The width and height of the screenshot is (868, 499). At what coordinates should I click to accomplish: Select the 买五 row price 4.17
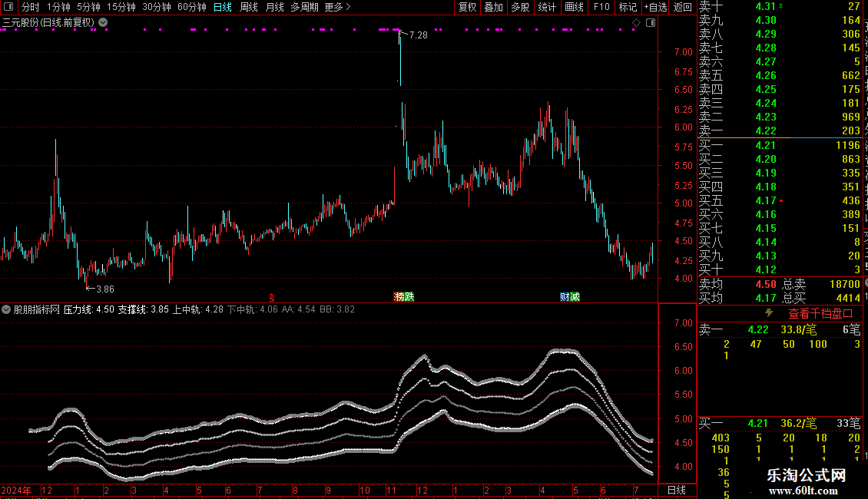(x=766, y=200)
